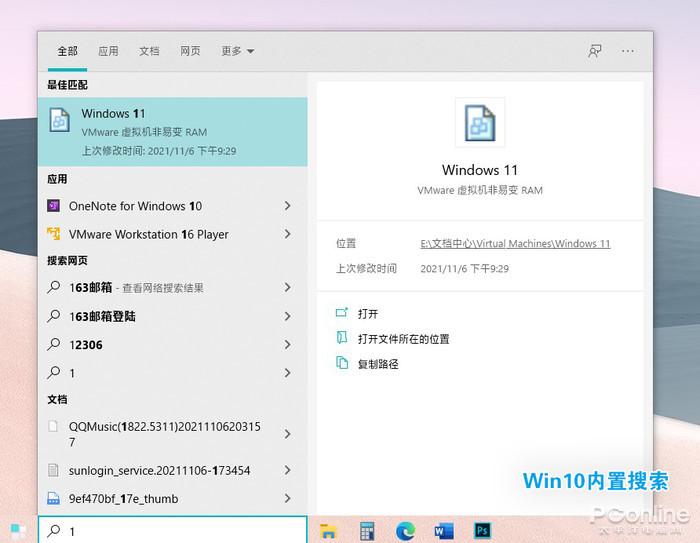The height and width of the screenshot is (543, 700).
Task: Expand the 12306 web search arrow
Action: pos(288,345)
